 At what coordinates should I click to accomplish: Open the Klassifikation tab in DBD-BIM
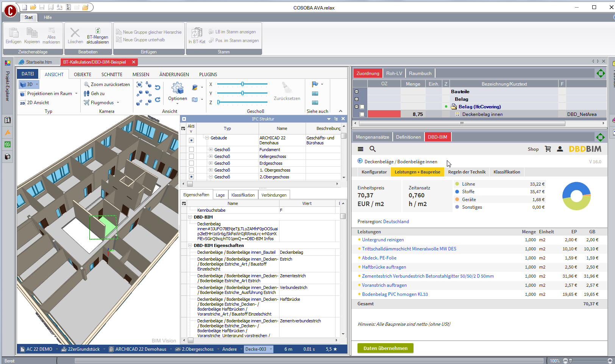507,172
